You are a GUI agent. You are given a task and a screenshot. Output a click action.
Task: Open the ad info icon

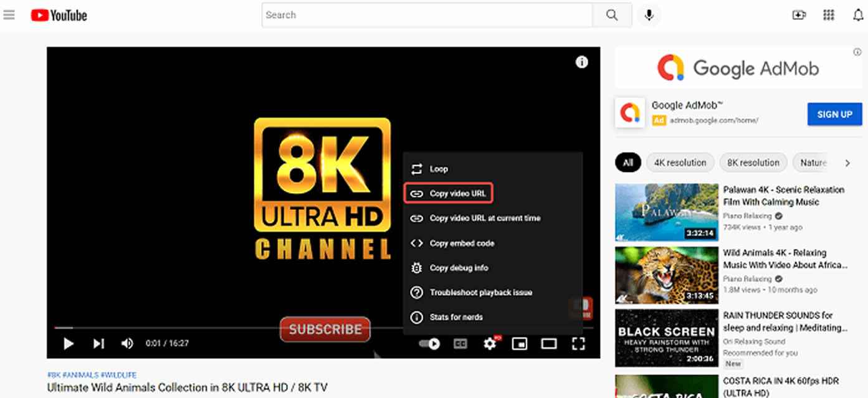pos(857,52)
